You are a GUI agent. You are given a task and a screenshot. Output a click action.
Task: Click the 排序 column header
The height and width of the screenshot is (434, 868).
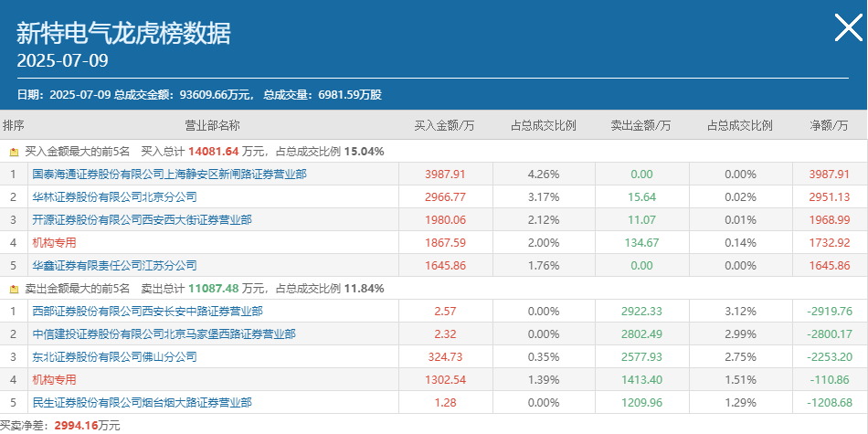(14, 126)
